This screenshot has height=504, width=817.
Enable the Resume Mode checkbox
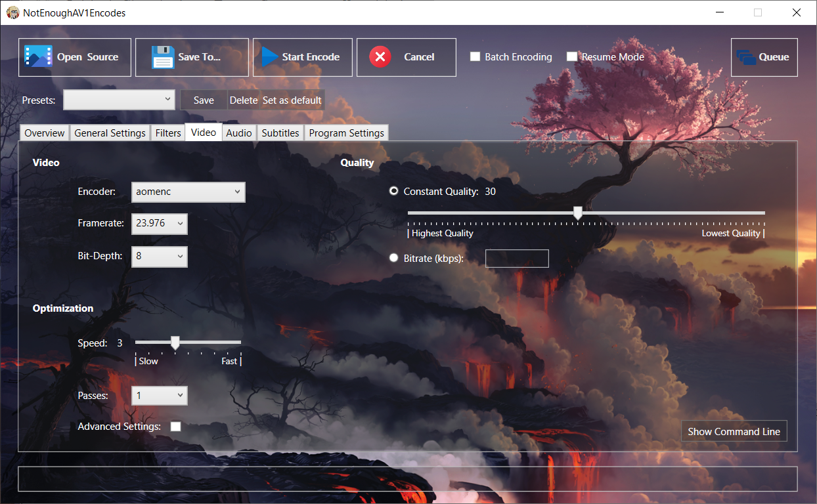(572, 57)
